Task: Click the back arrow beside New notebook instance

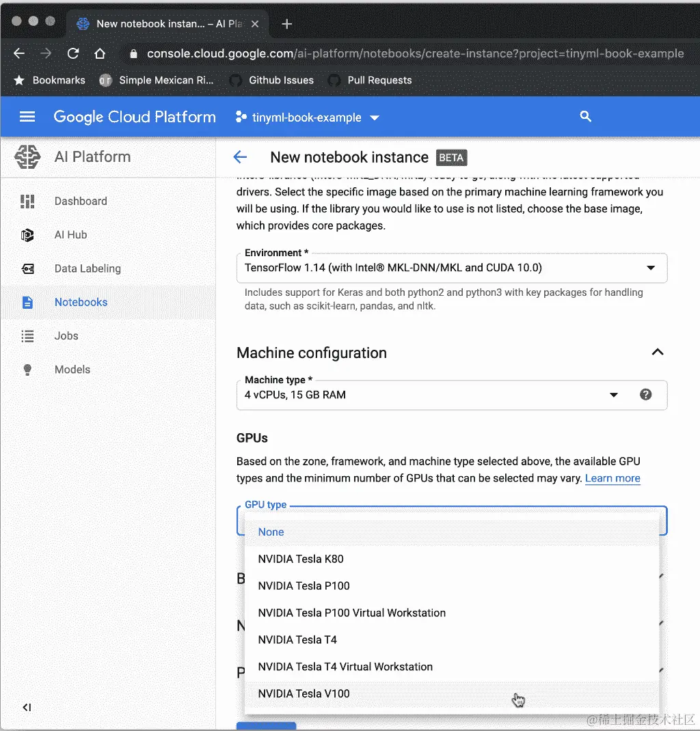Action: click(240, 157)
